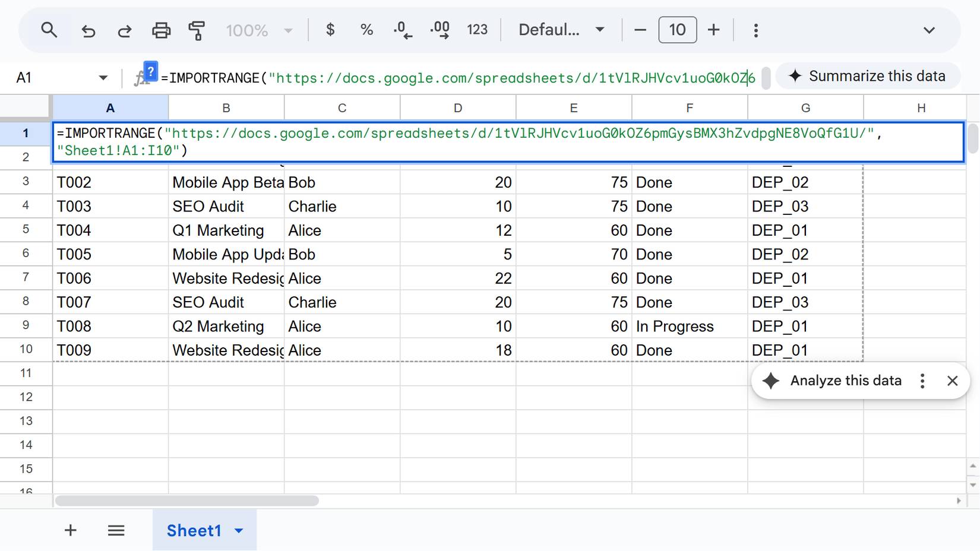
Task: Click the Summarize this data button
Action: [x=867, y=76]
